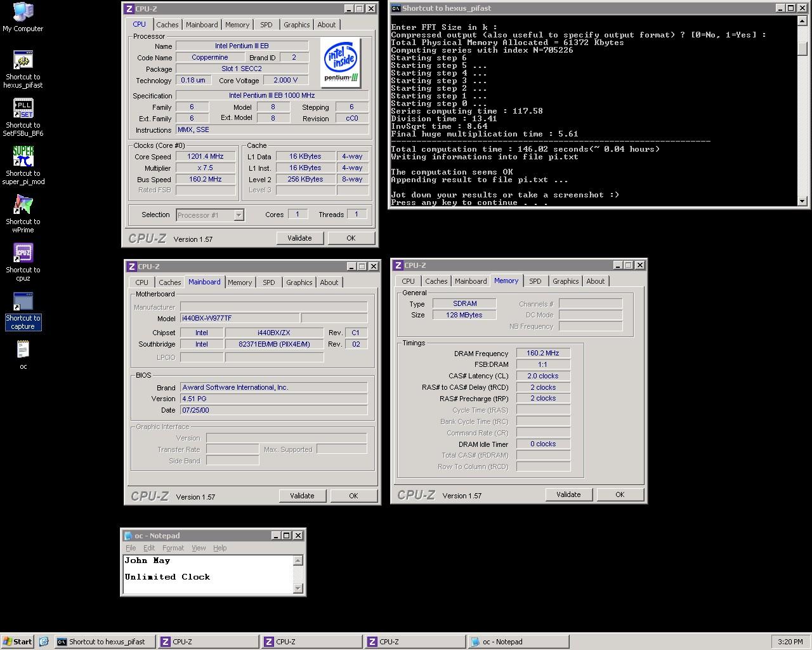Screen dimensions: 812x650
Task: Switch to Caches tab in the Memory window
Action: point(436,281)
